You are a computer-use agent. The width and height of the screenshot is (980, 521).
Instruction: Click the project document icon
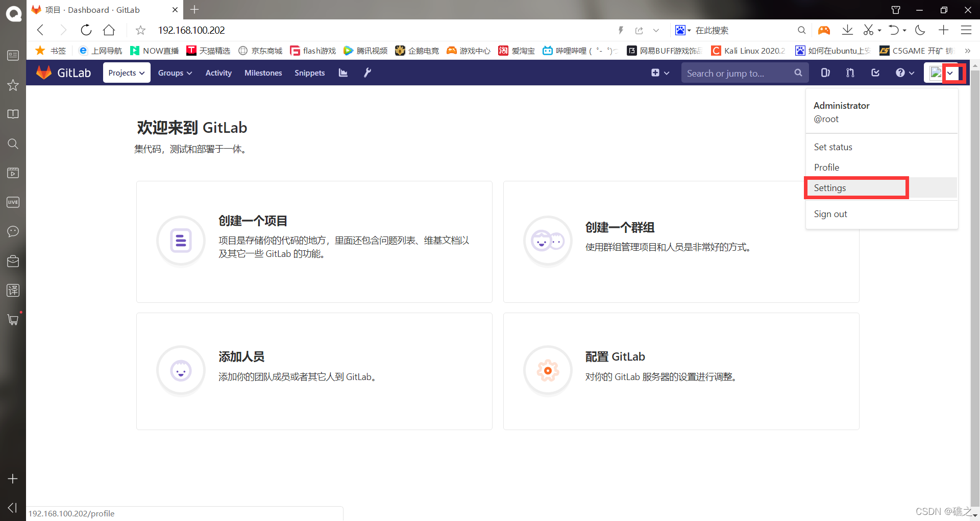(181, 241)
